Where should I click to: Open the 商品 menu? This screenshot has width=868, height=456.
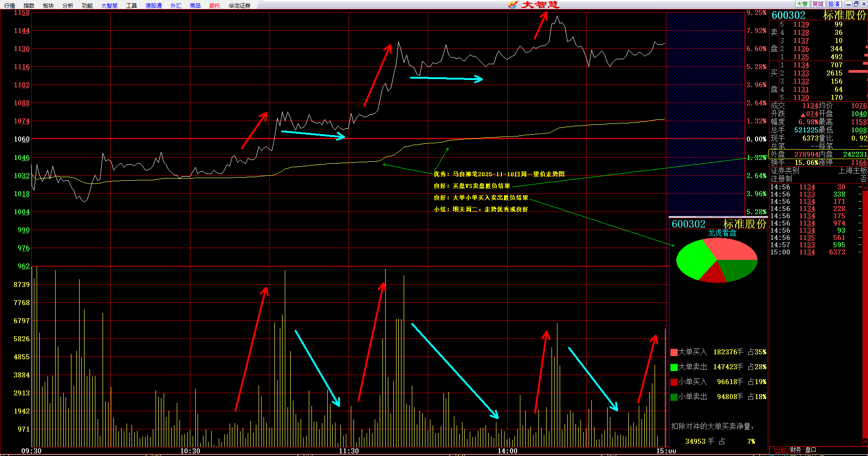pos(195,5)
